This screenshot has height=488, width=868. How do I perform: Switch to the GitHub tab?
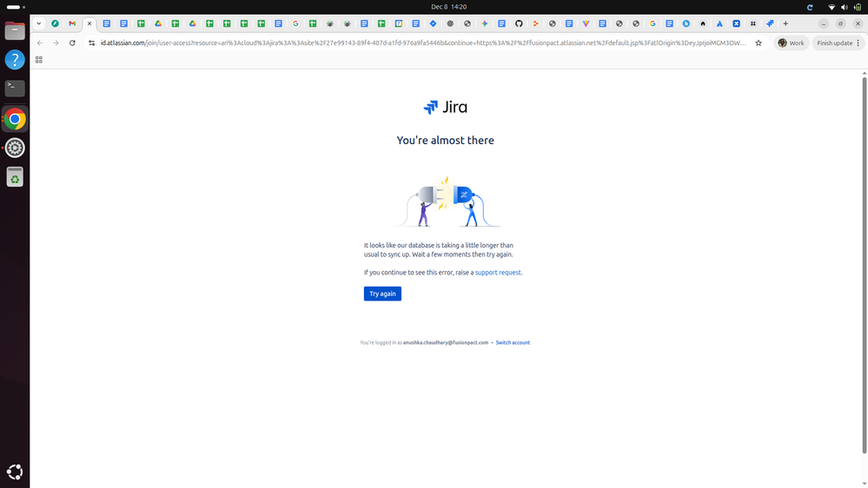pos(519,23)
